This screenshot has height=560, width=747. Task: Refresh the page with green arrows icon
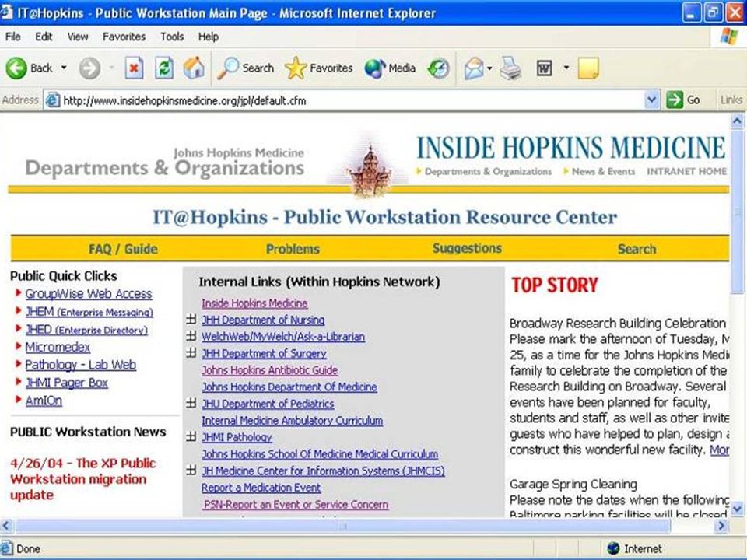coord(164,68)
